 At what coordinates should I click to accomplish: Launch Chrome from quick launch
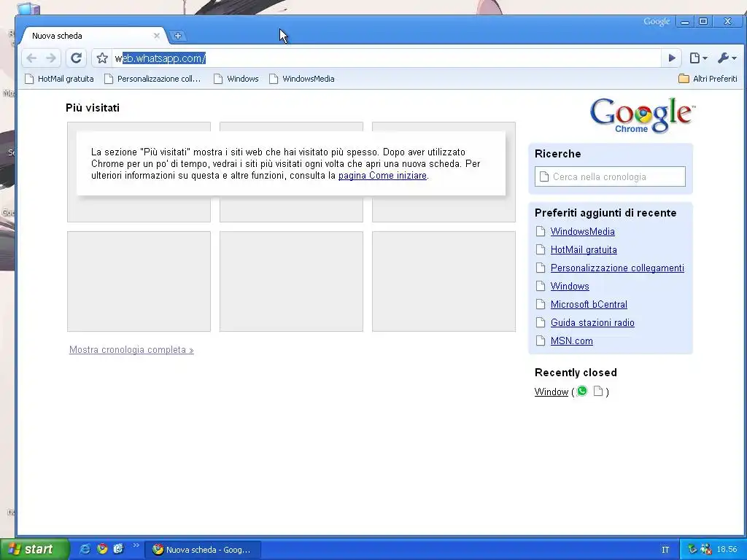(102, 549)
